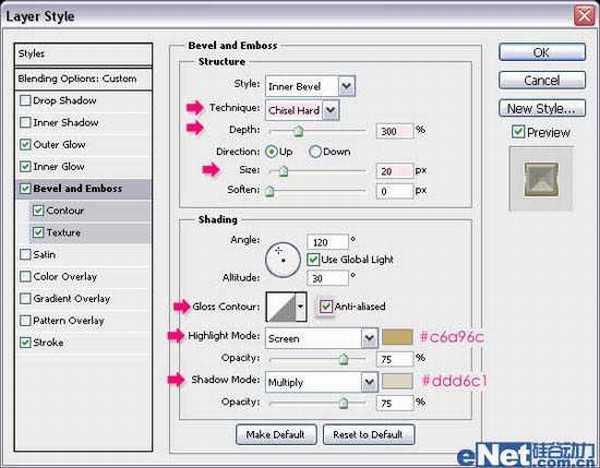Image resolution: width=600 pixels, height=468 pixels.
Task: Open the Gloss Contour picker arrow
Action: (301, 306)
